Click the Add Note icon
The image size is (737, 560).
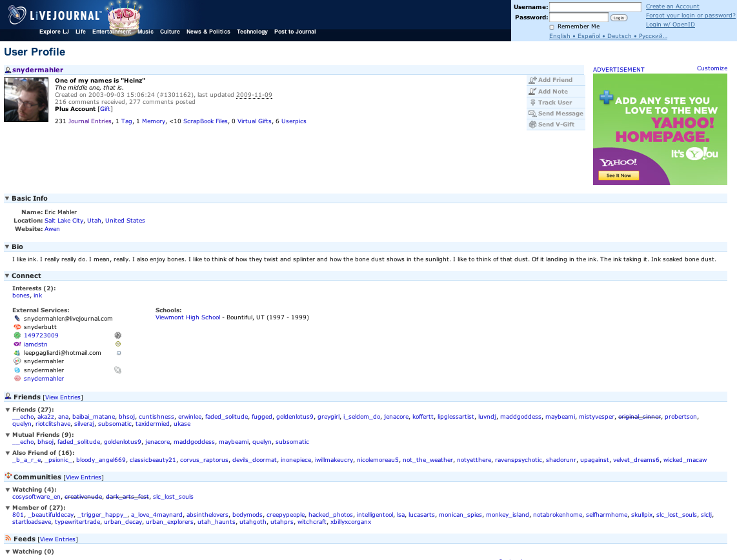tap(532, 92)
